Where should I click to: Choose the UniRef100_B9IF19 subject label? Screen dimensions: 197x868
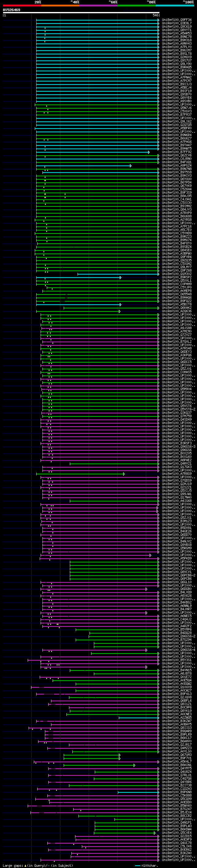tap(177, 91)
